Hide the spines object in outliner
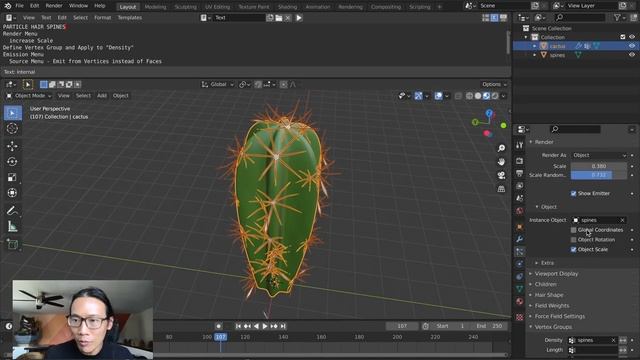 pos(632,55)
